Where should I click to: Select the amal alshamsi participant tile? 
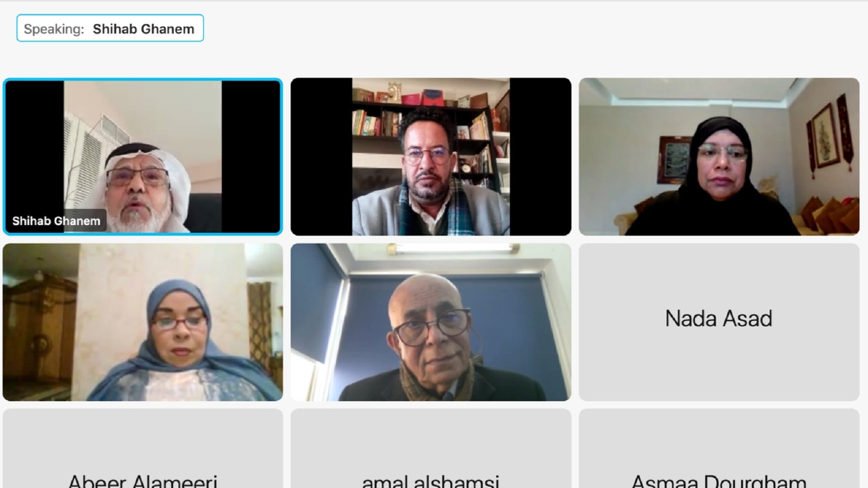(431, 448)
